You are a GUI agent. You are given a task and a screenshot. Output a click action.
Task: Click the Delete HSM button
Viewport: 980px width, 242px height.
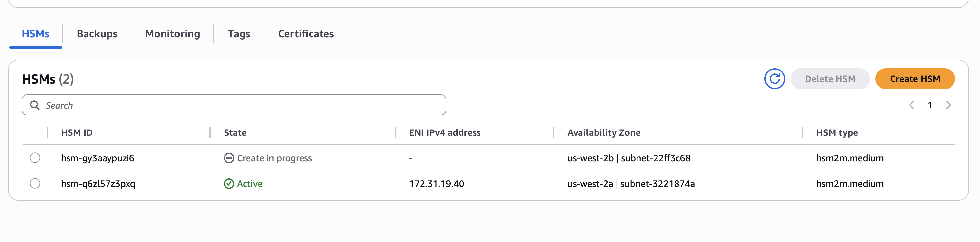(830, 79)
